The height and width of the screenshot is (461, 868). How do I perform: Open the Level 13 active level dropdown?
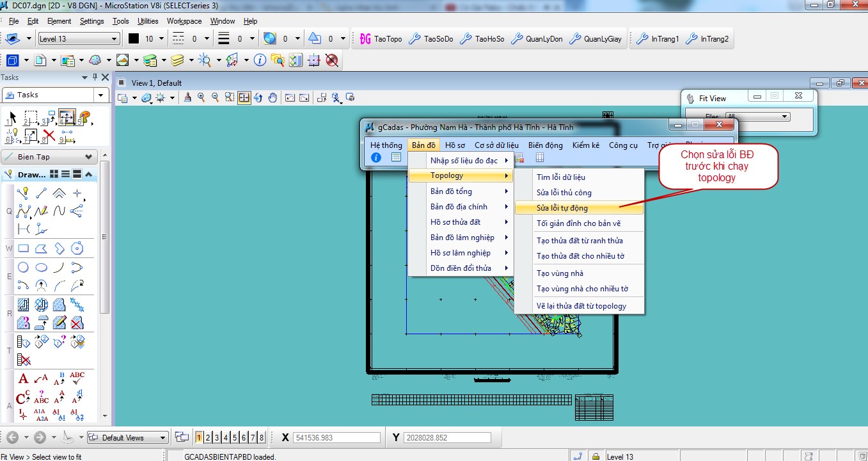[79, 39]
